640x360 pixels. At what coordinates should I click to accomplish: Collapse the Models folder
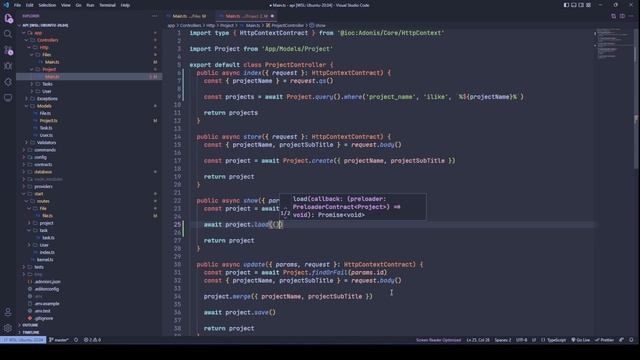click(x=44, y=106)
